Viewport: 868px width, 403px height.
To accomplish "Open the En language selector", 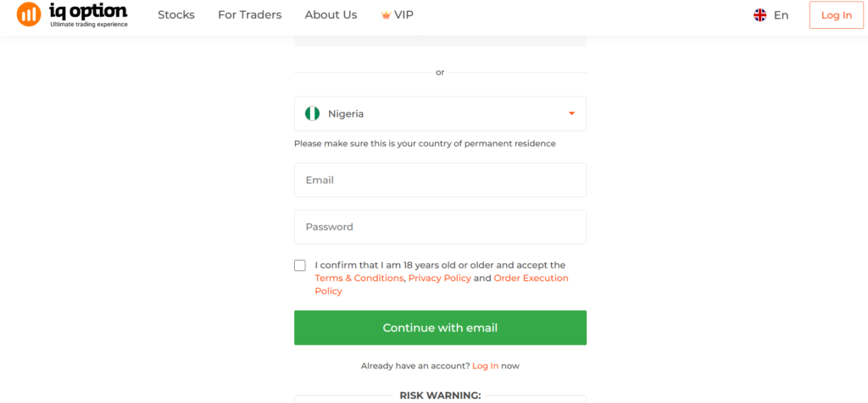I will [x=771, y=15].
